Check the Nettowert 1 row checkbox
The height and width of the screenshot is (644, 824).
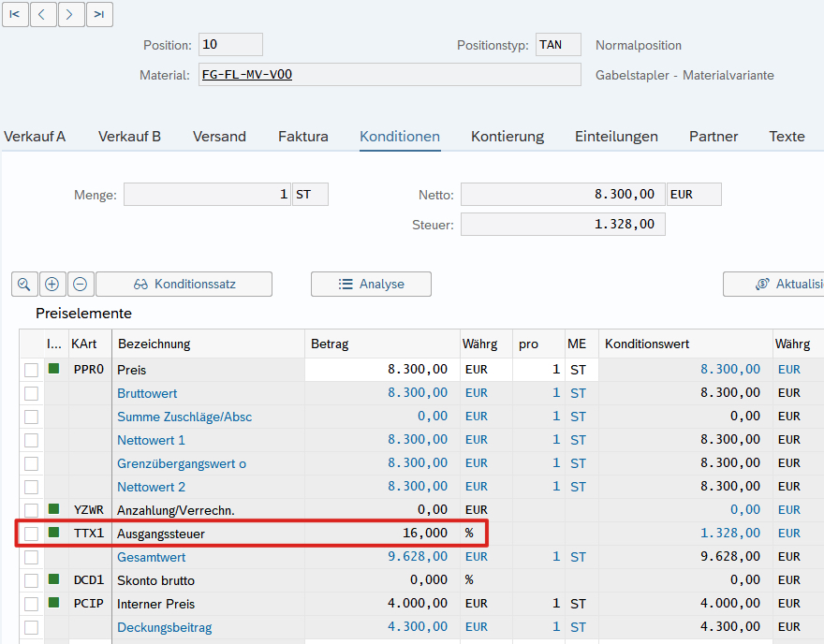click(32, 440)
